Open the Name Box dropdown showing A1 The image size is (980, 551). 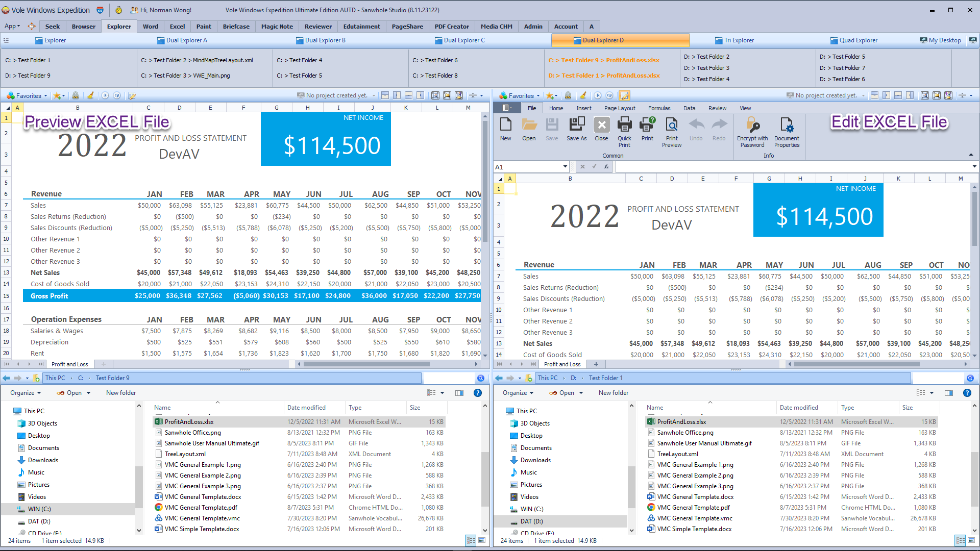[x=565, y=166]
